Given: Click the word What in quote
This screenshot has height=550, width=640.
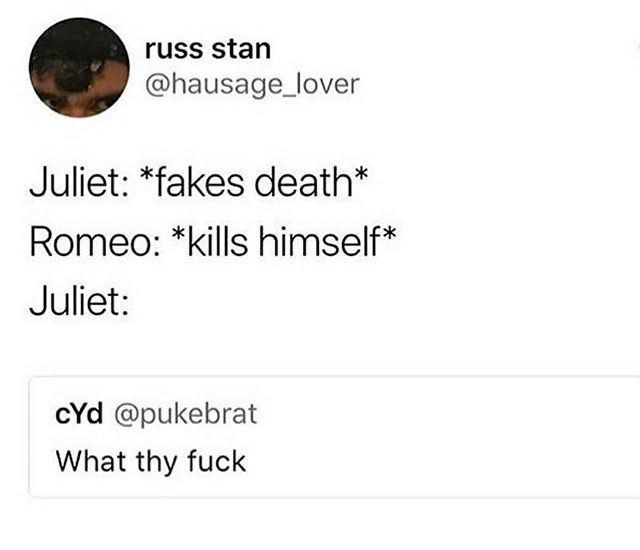Looking at the screenshot, I should point(91,461).
